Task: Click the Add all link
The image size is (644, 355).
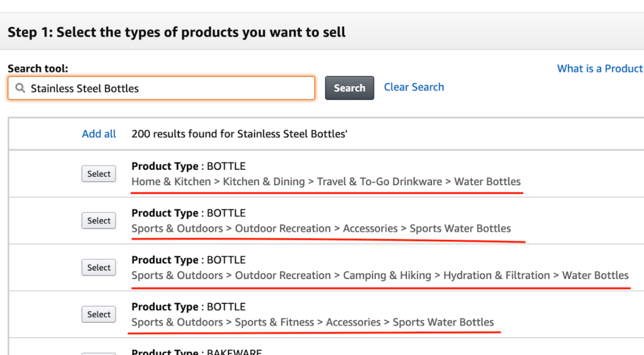Action: pyautogui.click(x=99, y=134)
